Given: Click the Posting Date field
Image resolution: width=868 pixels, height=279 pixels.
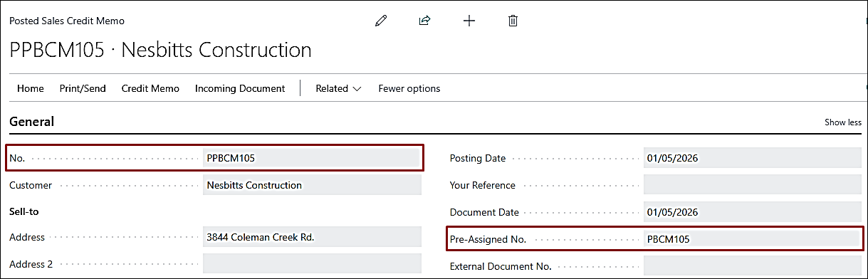Looking at the screenshot, I should (x=753, y=158).
